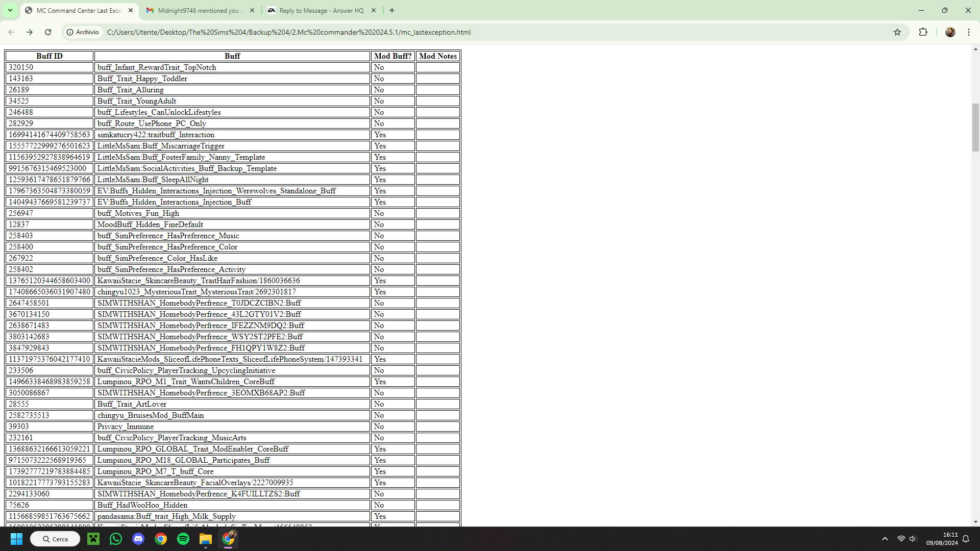The width and height of the screenshot is (980, 551).
Task: Navigate back using the back arrow
Action: click(11, 32)
